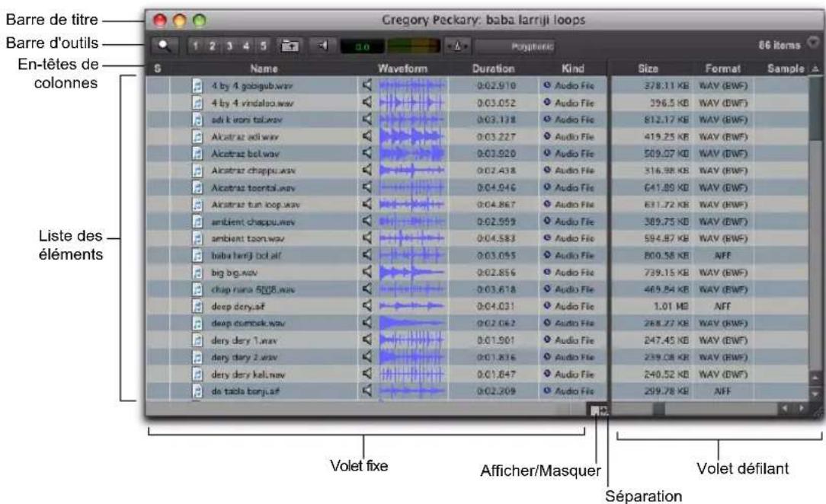Audition deep dumbek.wav with its speaker icon
The image size is (826, 504).
click(367, 323)
